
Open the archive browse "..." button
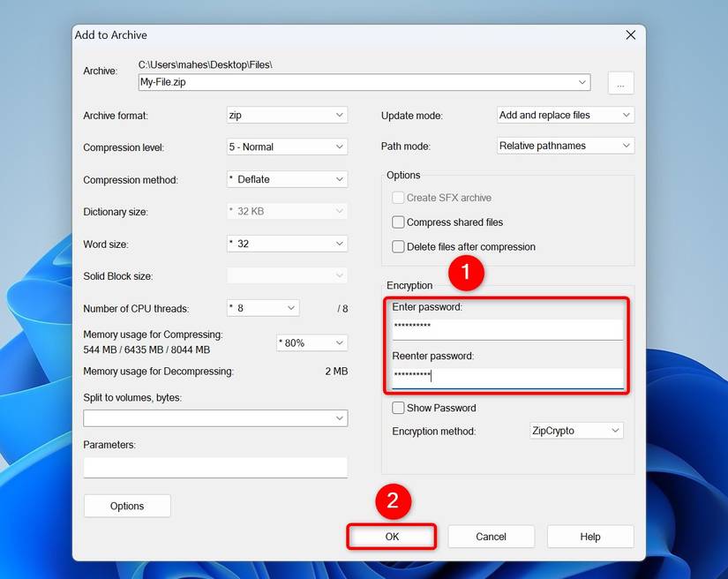click(620, 84)
